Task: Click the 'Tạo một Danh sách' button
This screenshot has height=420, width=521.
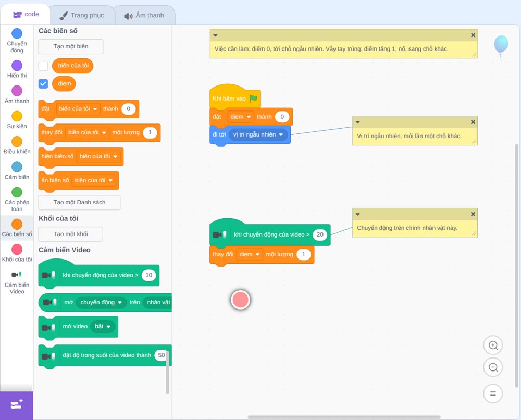Action: coord(79,202)
